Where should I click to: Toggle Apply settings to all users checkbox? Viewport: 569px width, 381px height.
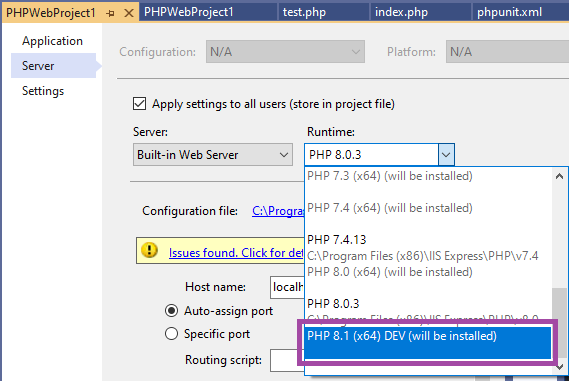(x=139, y=104)
